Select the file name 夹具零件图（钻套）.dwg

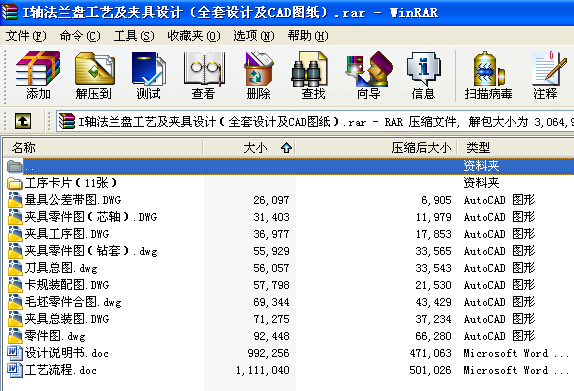click(x=91, y=251)
